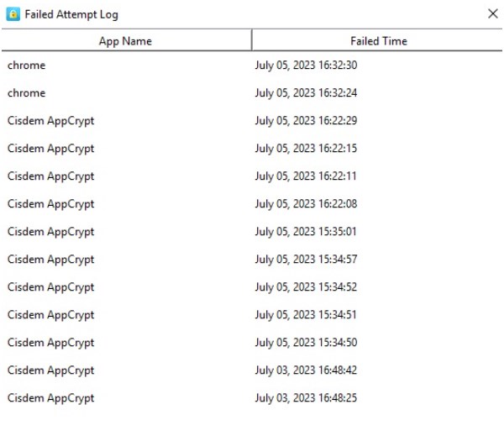Select Cisdem AppCrypt entry at 16:22:11
The image size is (504, 436).
pos(252,176)
